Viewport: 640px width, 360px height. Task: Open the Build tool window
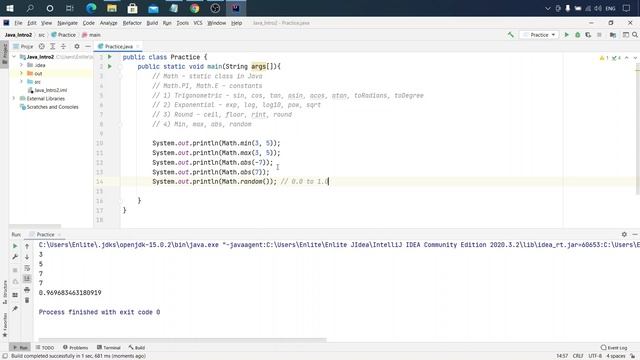(x=137, y=348)
